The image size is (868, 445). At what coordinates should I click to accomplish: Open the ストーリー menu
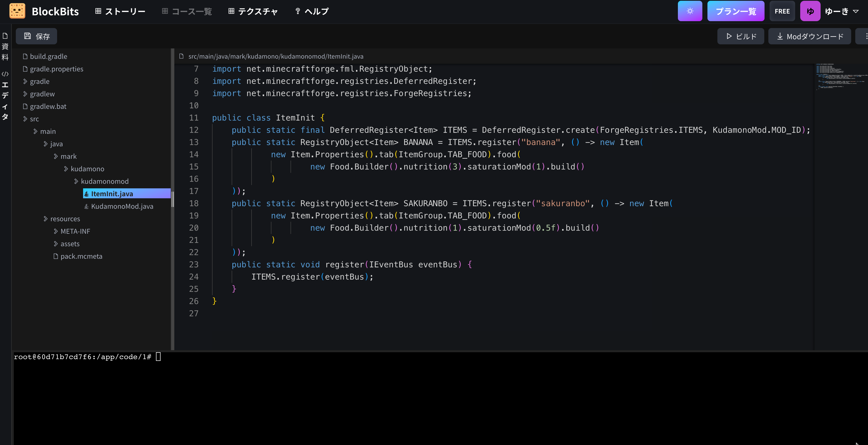[120, 11]
